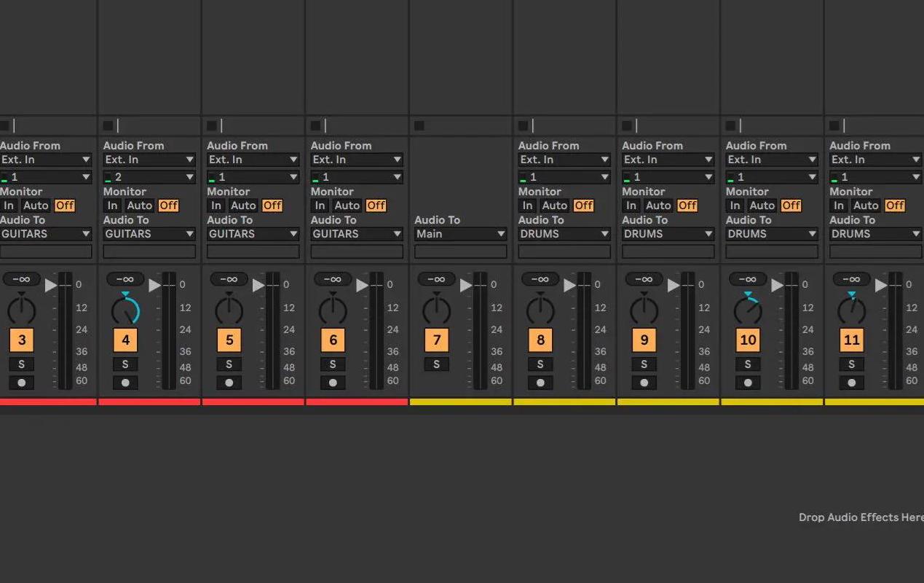
Task: Click the volume fader handle on track 4
Action: click(154, 285)
